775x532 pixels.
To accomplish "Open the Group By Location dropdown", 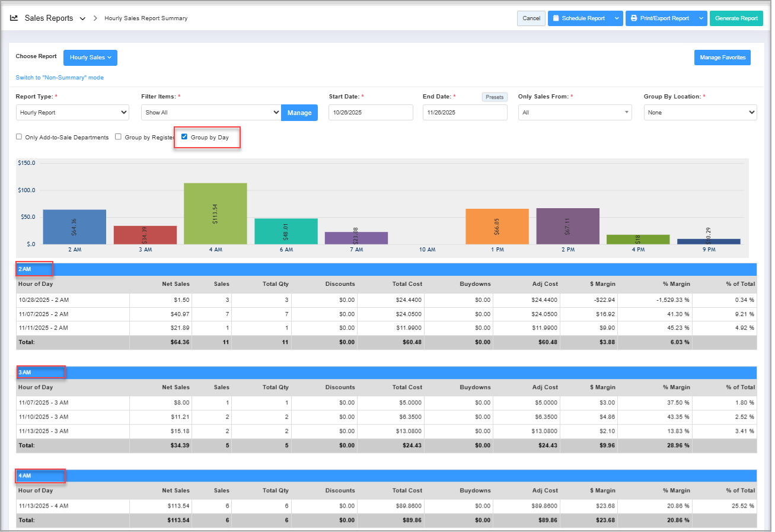I will point(700,112).
